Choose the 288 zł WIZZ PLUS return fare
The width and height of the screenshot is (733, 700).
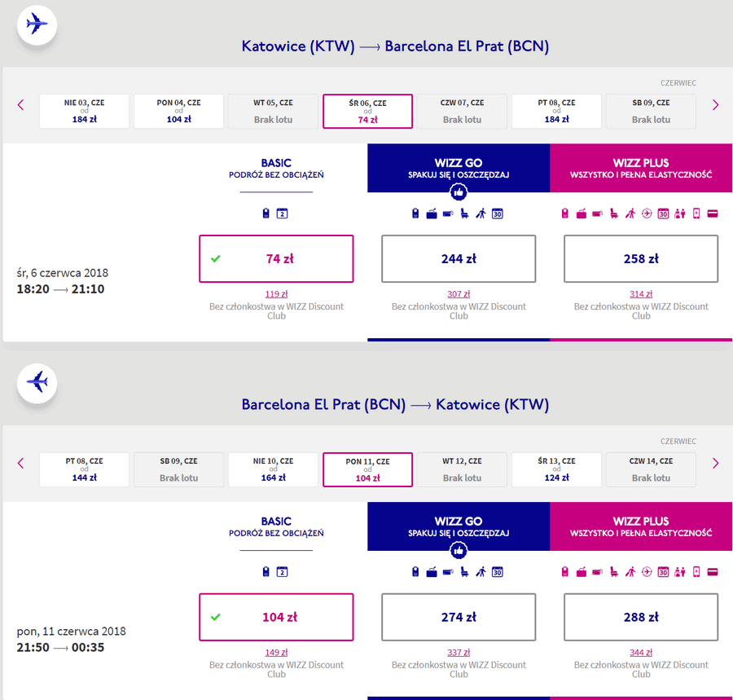pyautogui.click(x=641, y=617)
